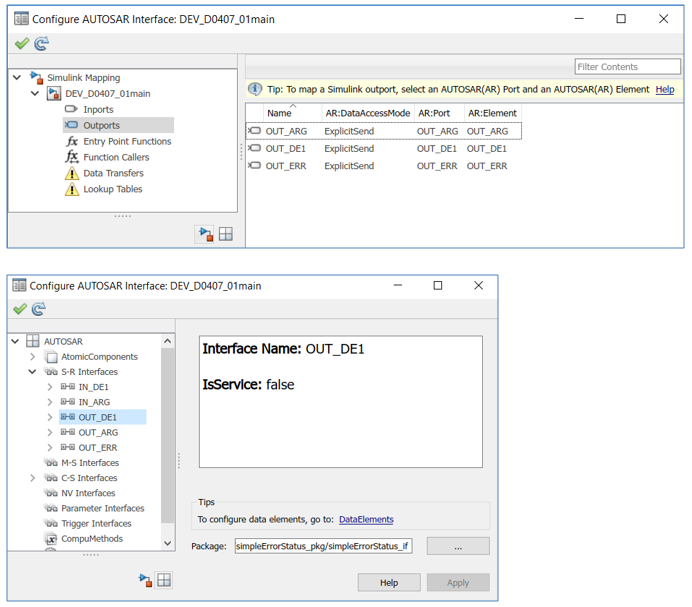
Task: Click the info icon beside the Tip text
Action: pos(255,89)
